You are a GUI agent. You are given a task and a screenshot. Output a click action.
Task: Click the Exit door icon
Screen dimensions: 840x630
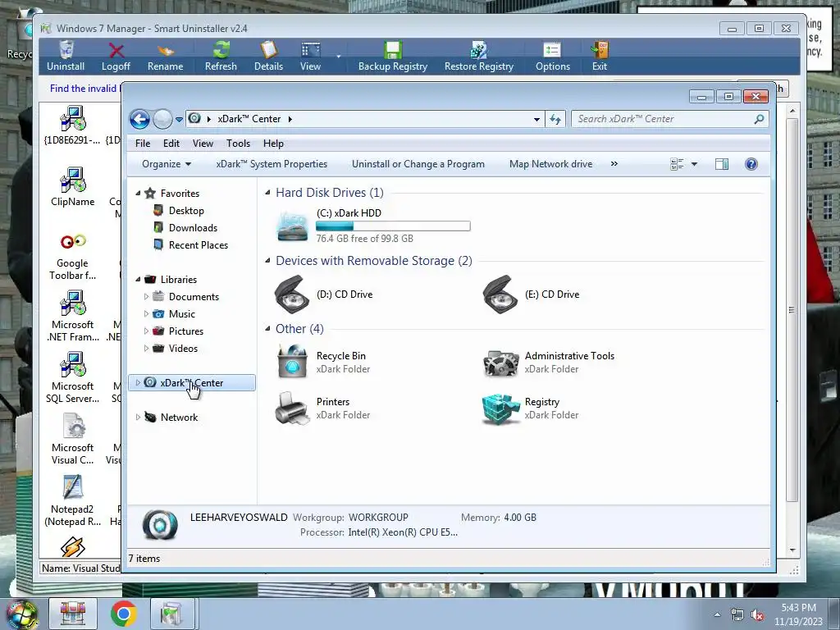coord(600,50)
